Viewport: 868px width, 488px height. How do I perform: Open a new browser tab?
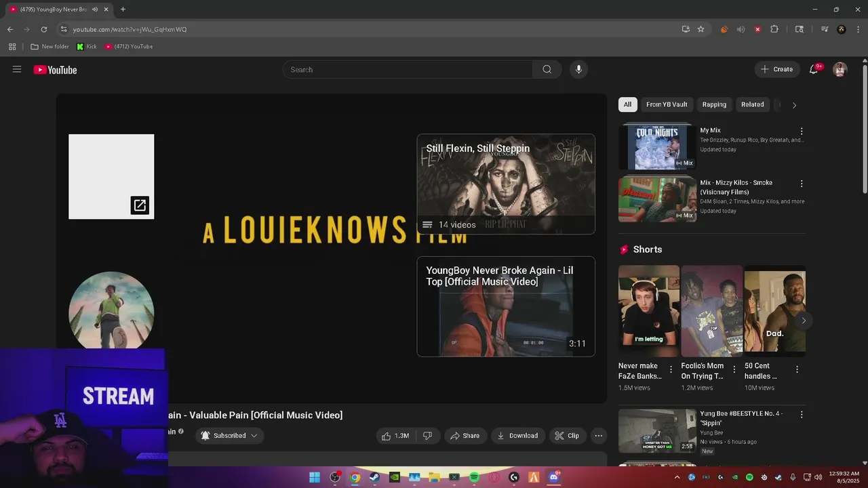coord(123,9)
